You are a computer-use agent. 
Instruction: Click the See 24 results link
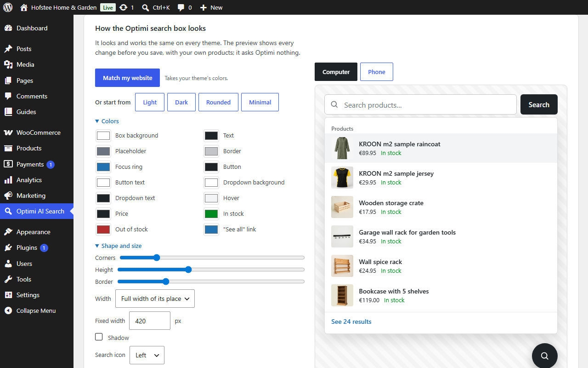click(351, 322)
